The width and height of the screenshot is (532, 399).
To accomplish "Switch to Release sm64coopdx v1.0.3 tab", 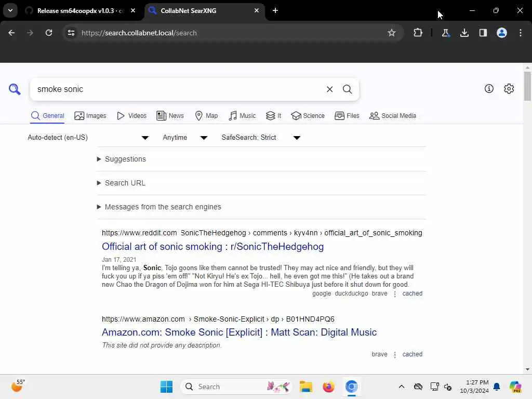I will (x=80, y=10).
